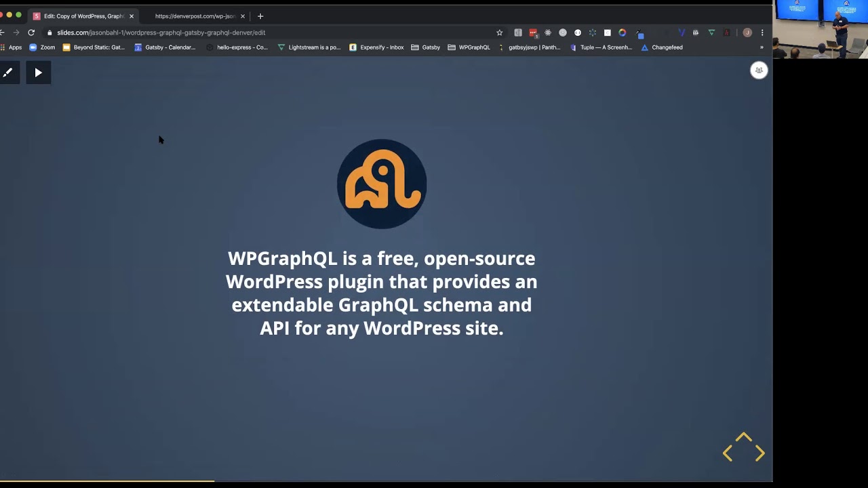
Task: Reload the page with the refresh icon
Action: pyautogui.click(x=31, y=33)
